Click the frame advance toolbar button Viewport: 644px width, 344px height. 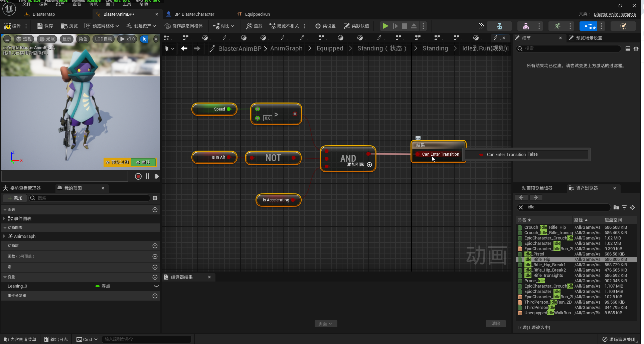click(395, 26)
